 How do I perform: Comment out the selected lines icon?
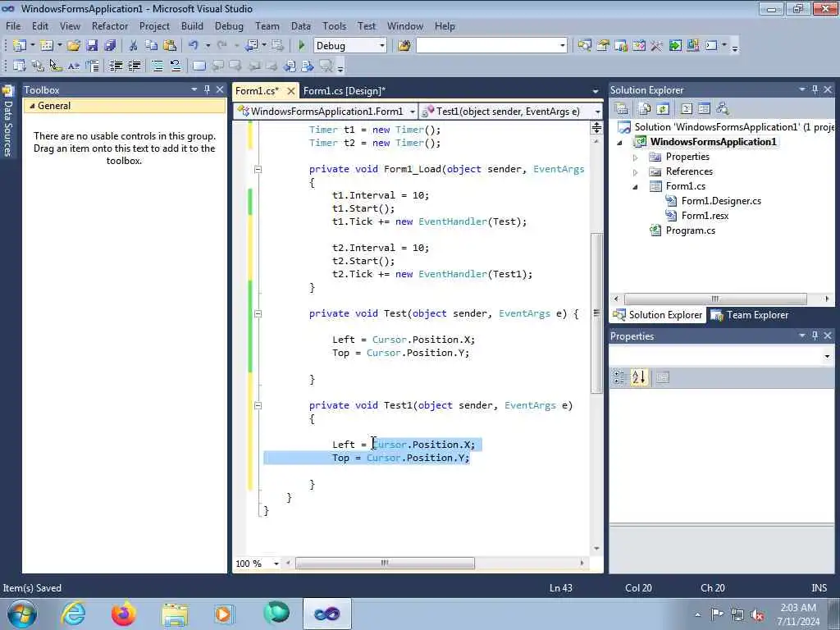(x=157, y=66)
